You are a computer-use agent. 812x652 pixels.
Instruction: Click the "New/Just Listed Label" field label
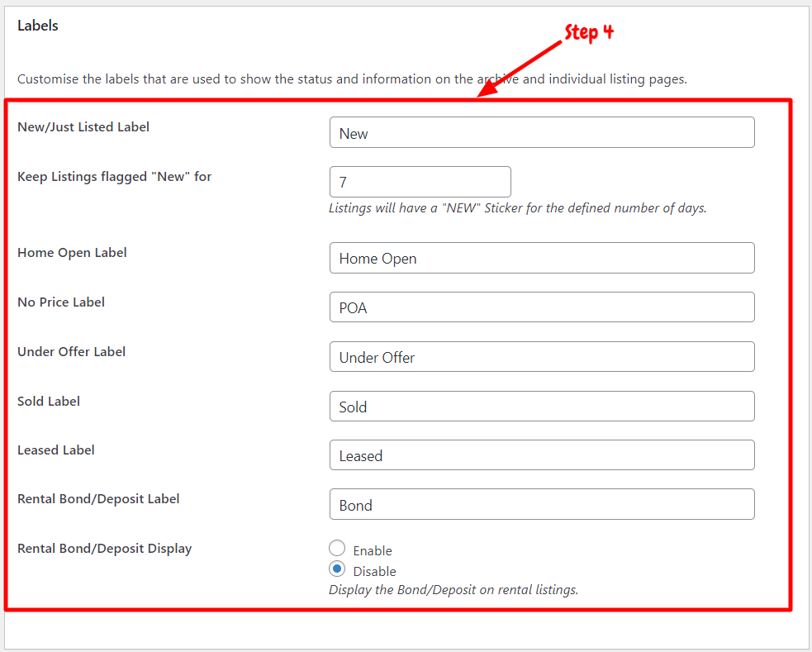click(83, 127)
